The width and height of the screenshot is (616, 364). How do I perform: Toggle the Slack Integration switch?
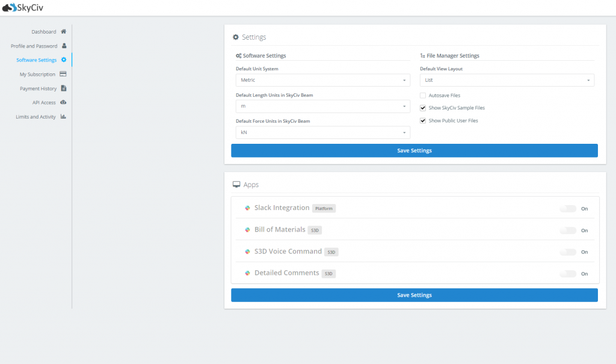point(568,209)
